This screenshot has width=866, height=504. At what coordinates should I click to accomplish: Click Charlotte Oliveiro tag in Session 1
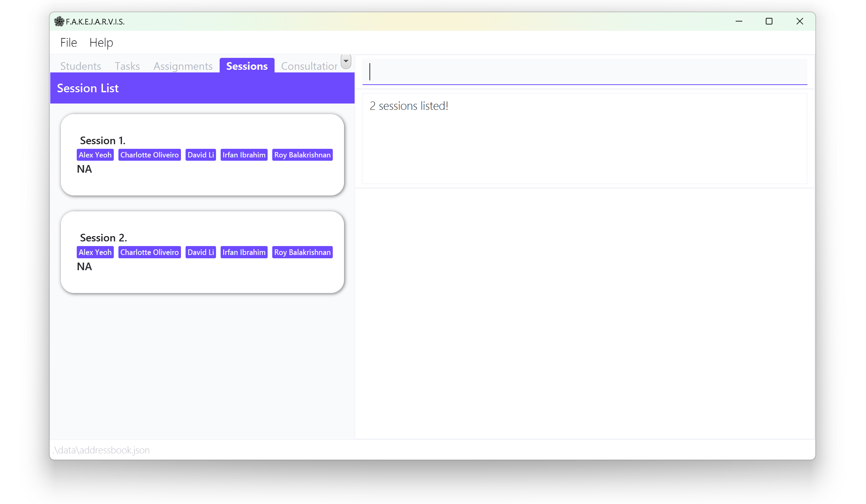(150, 155)
